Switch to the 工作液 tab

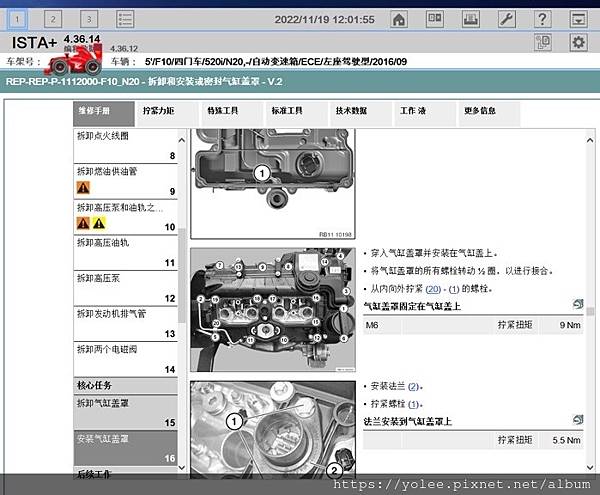[425, 113]
